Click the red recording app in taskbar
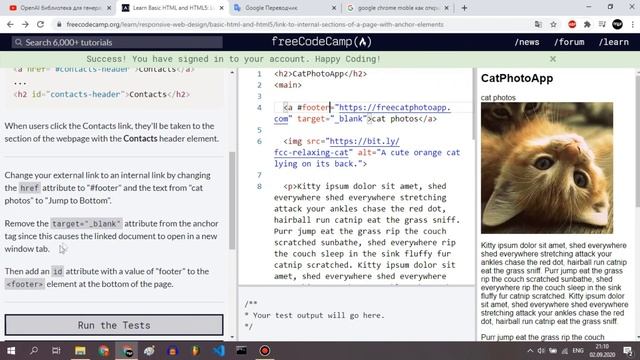Screen dimensions: 640x360 click(x=265, y=351)
